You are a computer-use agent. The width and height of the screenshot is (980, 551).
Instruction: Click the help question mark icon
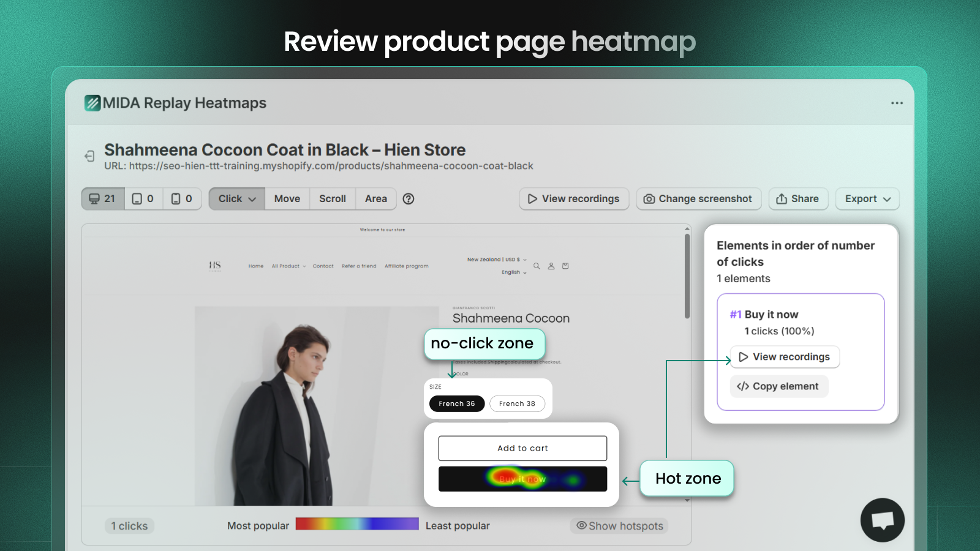click(x=408, y=198)
